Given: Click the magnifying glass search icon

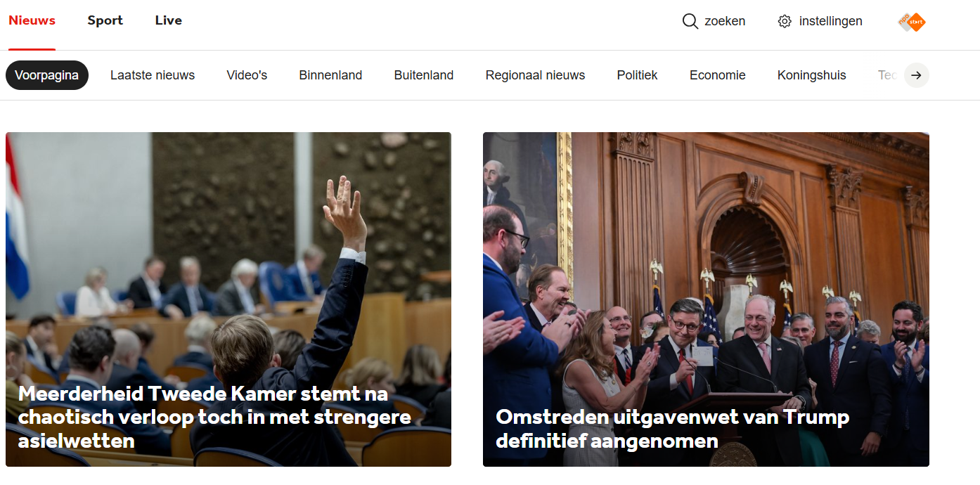Looking at the screenshot, I should tap(690, 21).
